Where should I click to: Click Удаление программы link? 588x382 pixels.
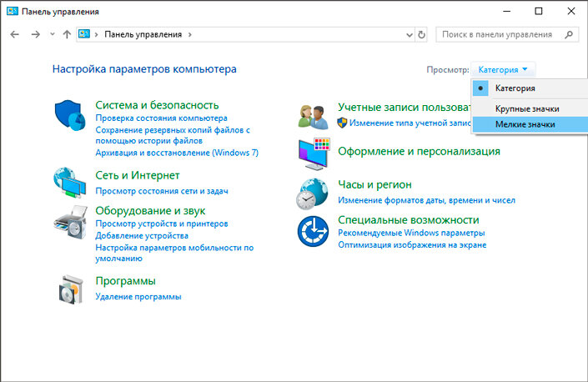click(x=138, y=297)
